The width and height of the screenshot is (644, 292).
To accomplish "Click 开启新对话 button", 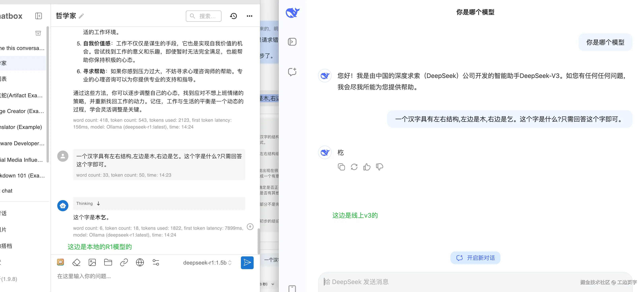I will pyautogui.click(x=475, y=258).
